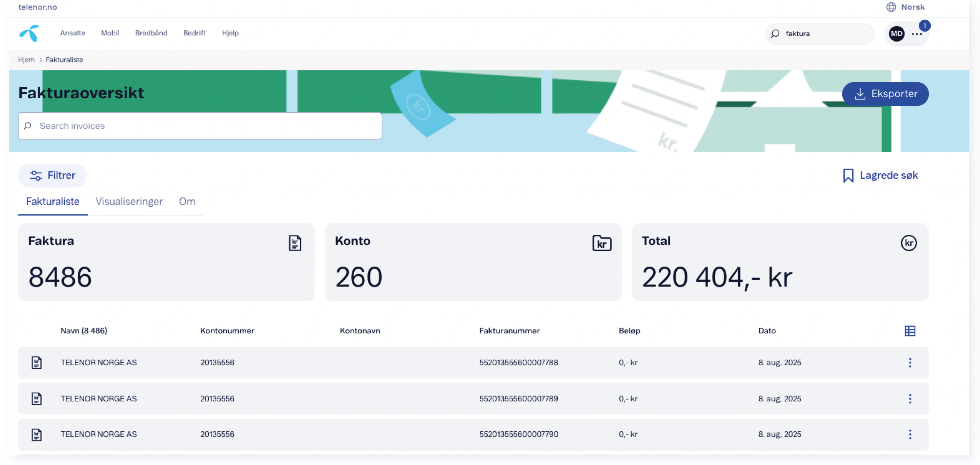Click the top search field containing faktura
Viewport: 980px width, 465px height.
click(819, 34)
